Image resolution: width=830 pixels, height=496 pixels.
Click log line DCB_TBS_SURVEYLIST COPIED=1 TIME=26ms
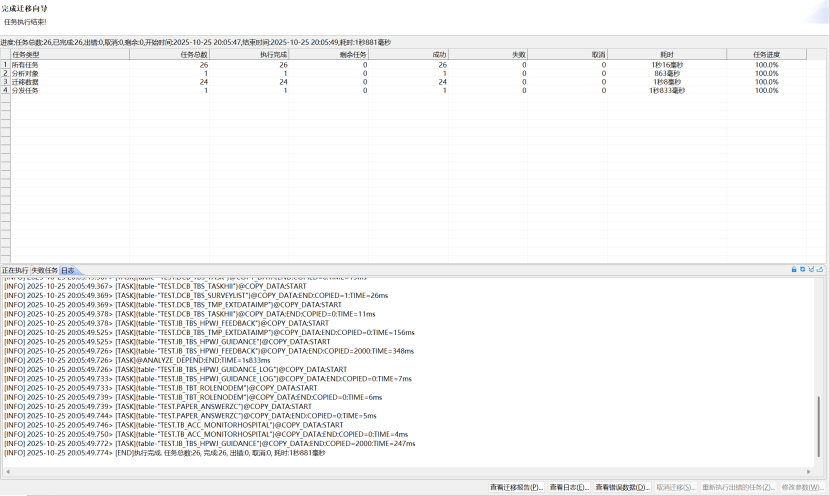pyautogui.click(x=196, y=295)
